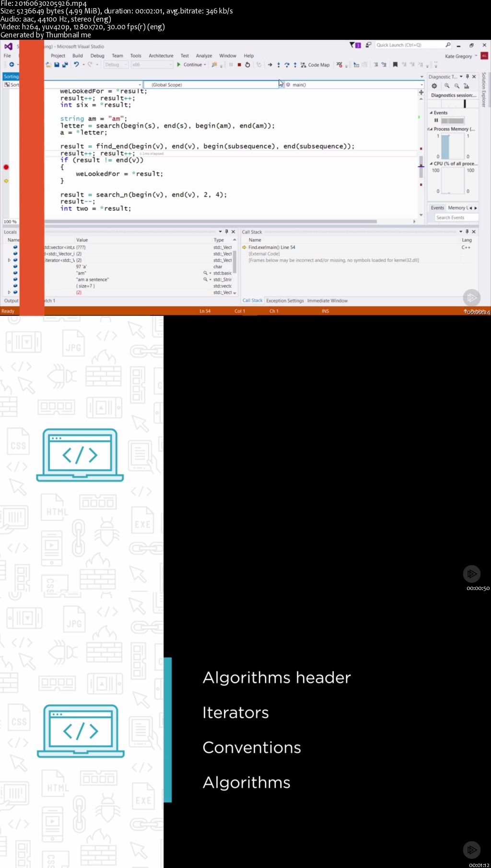Select the Find.exe!main() Line 54 frame
This screenshot has width=491, height=868.
271,247
